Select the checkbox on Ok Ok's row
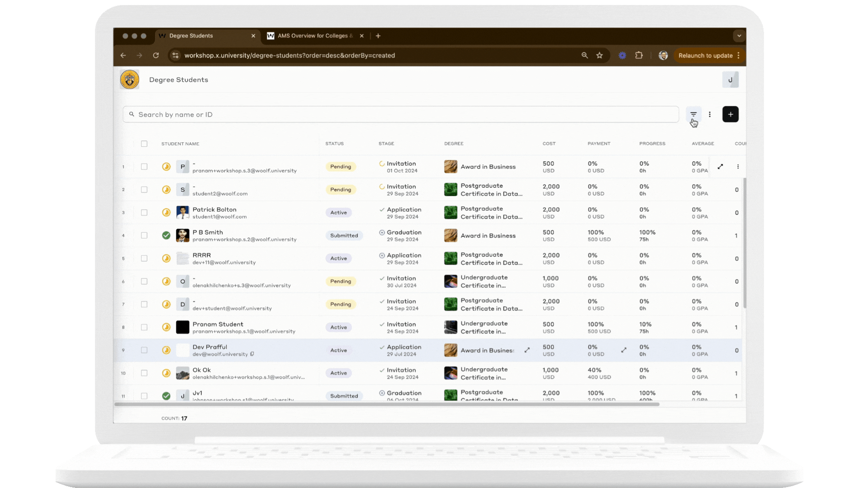Screen dimensions: 868x488 pos(144,373)
